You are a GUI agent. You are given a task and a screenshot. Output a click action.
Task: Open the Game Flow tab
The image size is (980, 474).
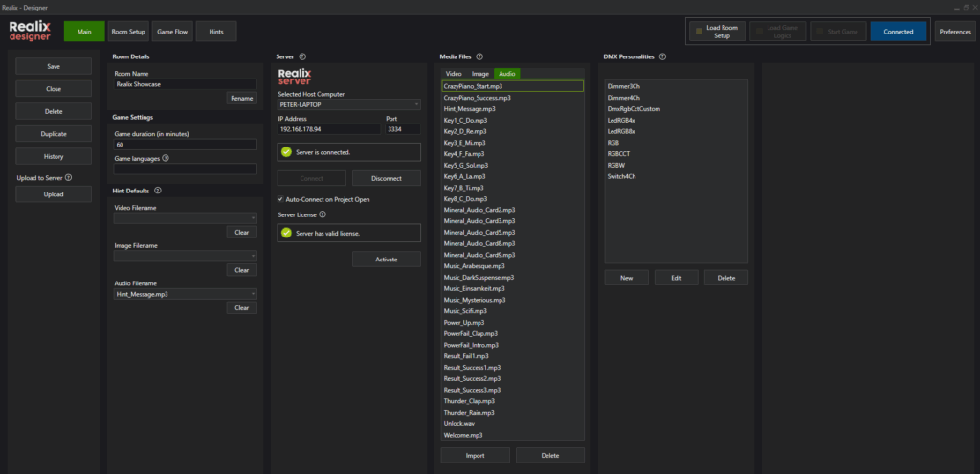coord(172,32)
